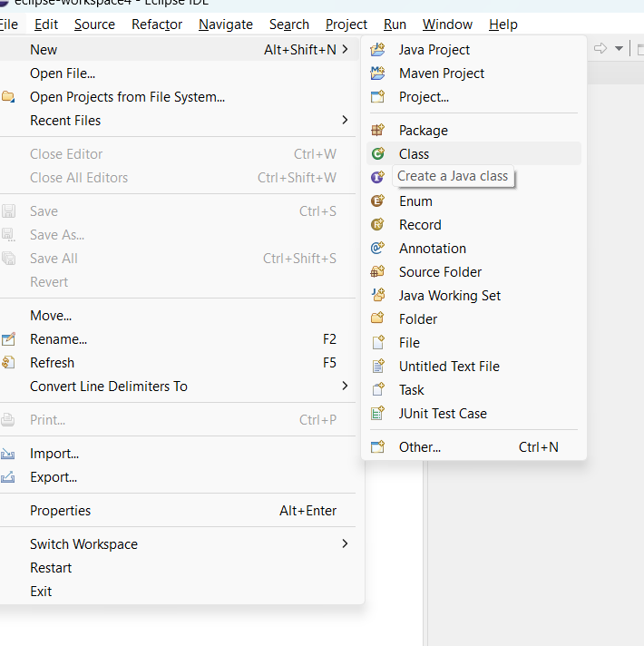Open the Edit menu
Image resolution: width=644 pixels, height=646 pixels.
click(x=46, y=24)
